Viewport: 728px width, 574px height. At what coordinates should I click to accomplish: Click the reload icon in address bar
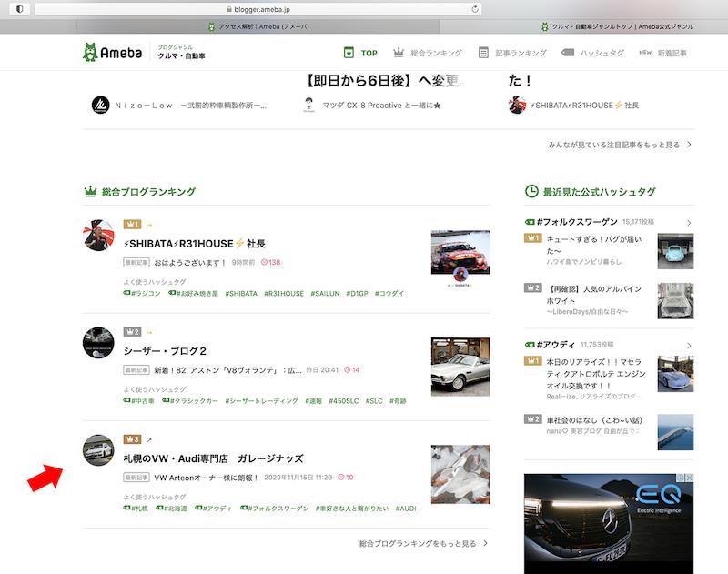[474, 9]
